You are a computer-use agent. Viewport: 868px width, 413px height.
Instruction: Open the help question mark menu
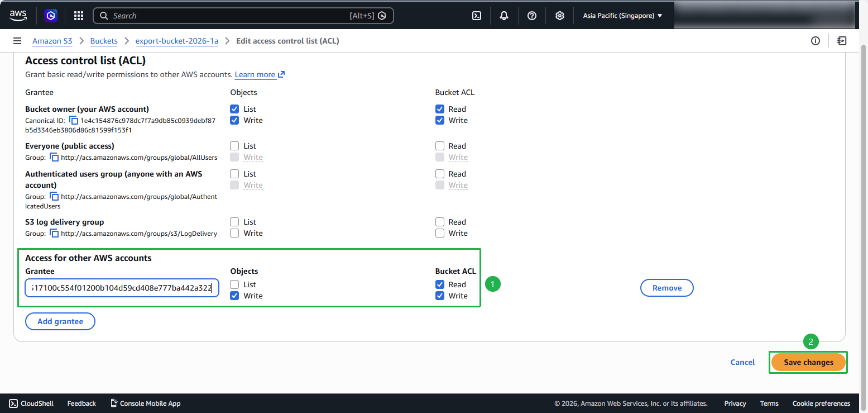(532, 16)
